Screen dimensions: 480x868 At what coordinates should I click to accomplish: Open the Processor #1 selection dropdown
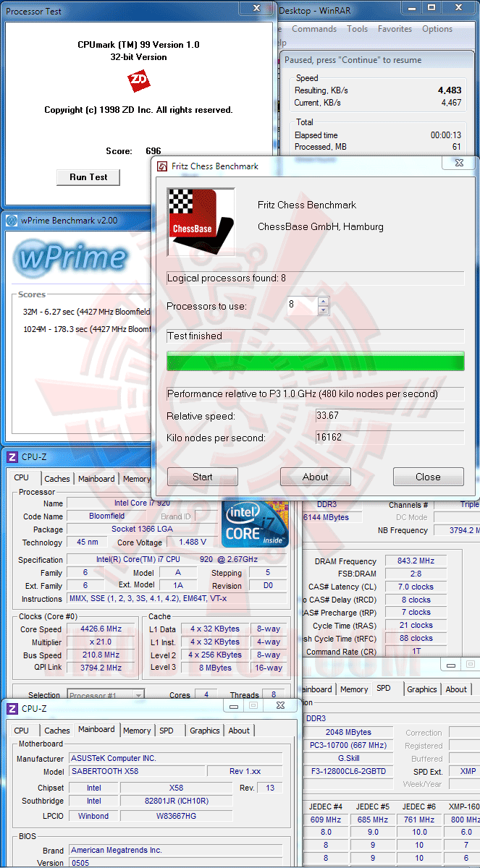tap(106, 695)
